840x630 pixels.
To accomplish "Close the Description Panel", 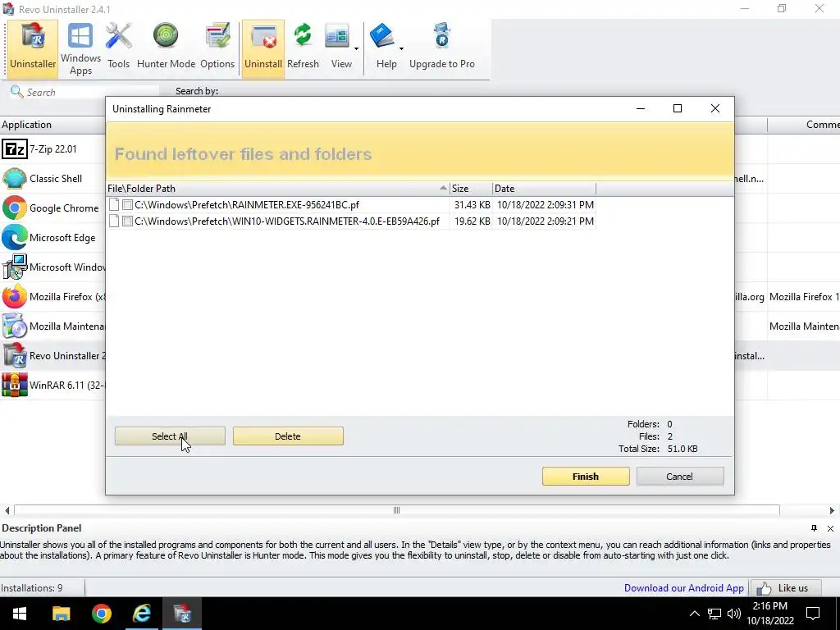I will pos(830,529).
